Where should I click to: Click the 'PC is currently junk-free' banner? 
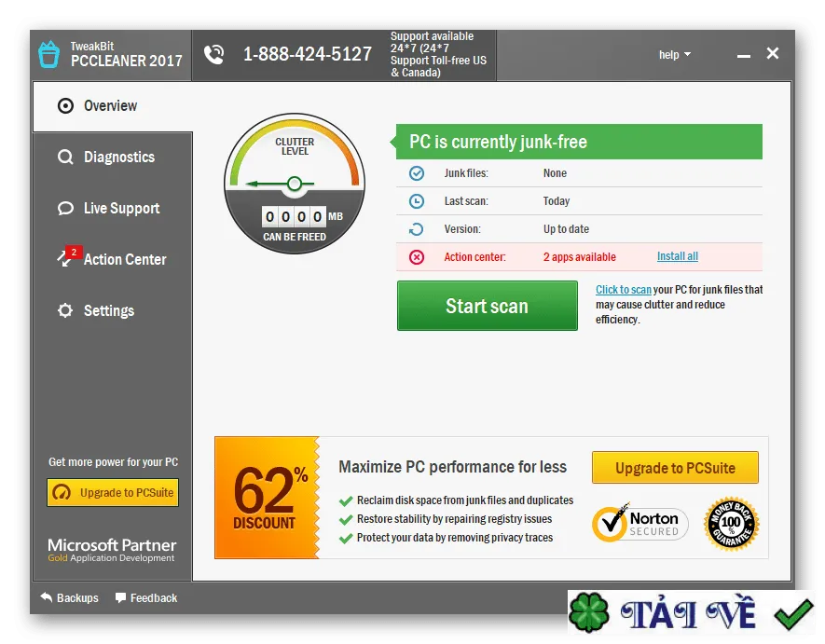pyautogui.click(x=579, y=142)
